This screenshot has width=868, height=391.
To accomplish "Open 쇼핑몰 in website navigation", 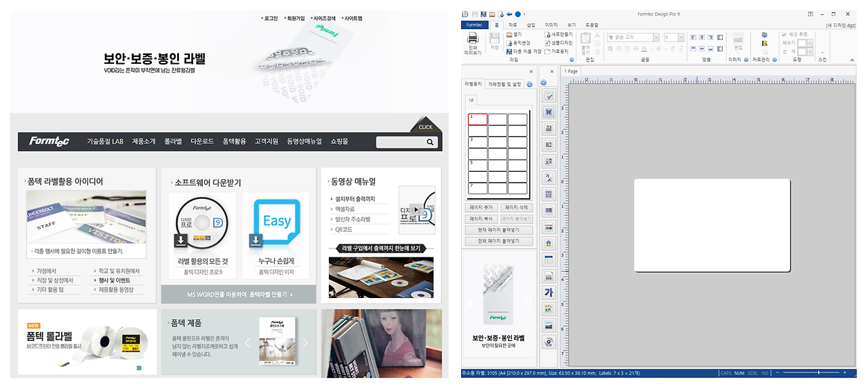I will coord(339,141).
